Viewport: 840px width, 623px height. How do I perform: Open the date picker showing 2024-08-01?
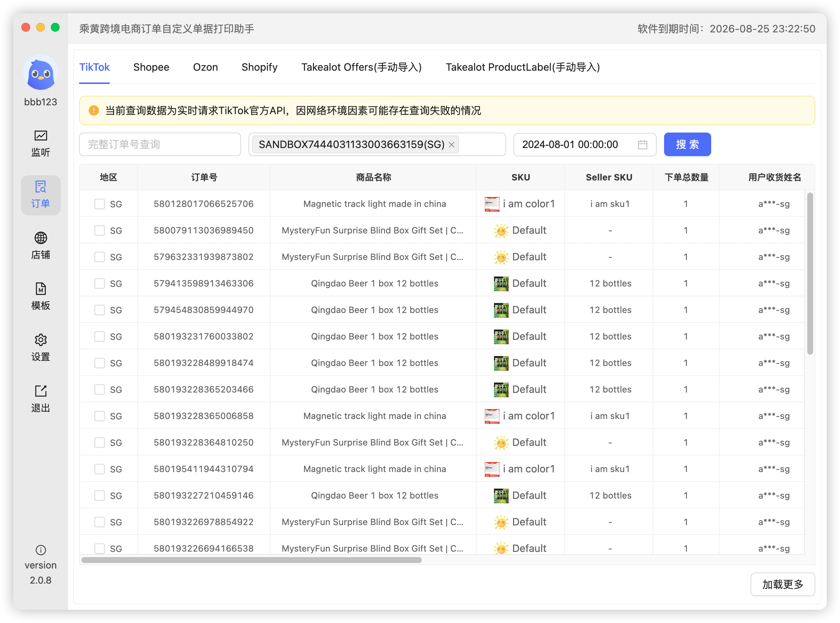click(x=570, y=144)
